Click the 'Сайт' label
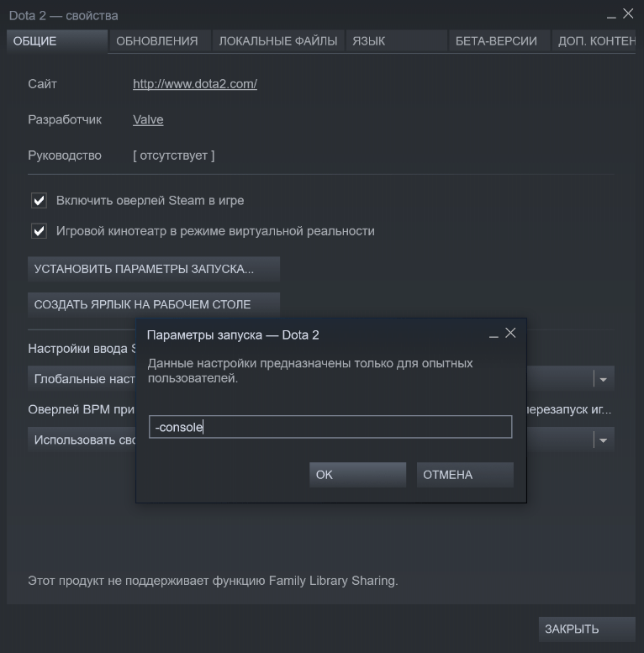Screen dimensions: 644x653 point(43,84)
